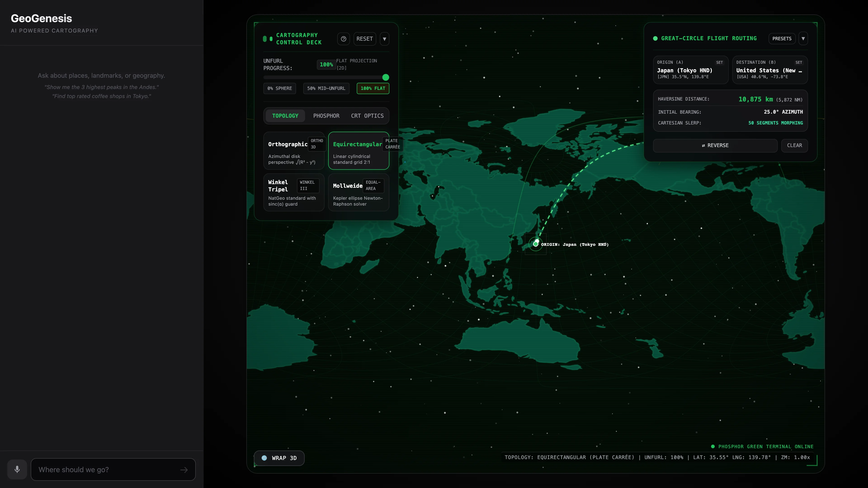Click the 'highest peaks in the Andes' suggestion
The width and height of the screenshot is (868, 488).
tap(101, 87)
